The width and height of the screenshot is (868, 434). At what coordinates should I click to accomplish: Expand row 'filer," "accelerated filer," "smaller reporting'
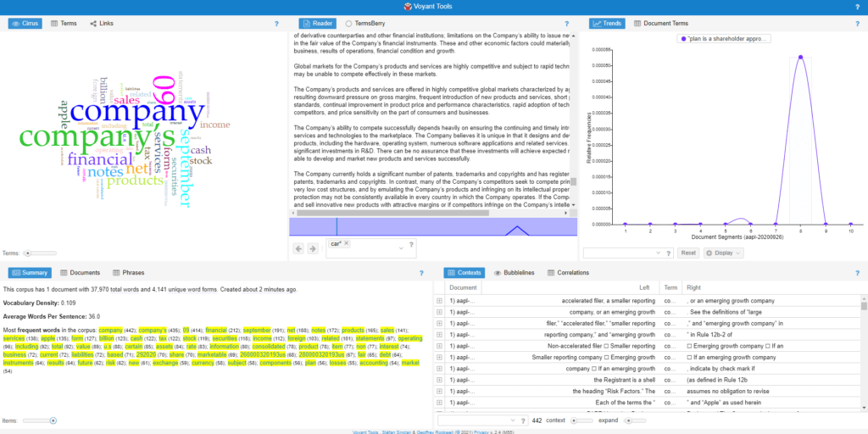(x=440, y=323)
